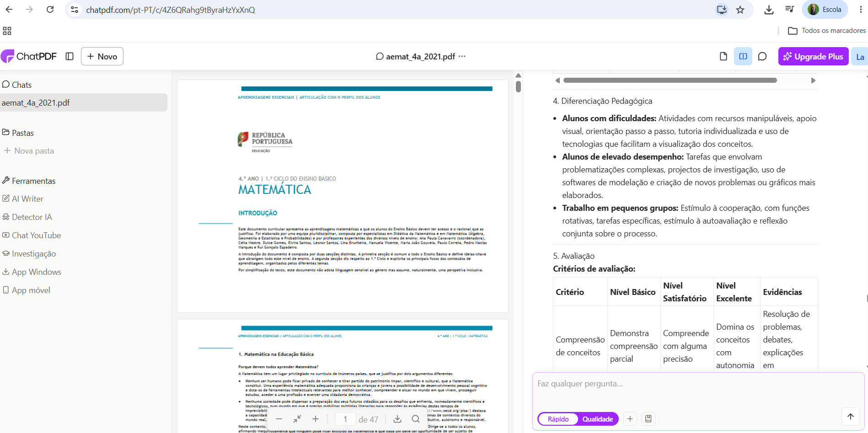Zoom out PDF with minus icon
Screen dimensions: 868x433
pos(279,419)
